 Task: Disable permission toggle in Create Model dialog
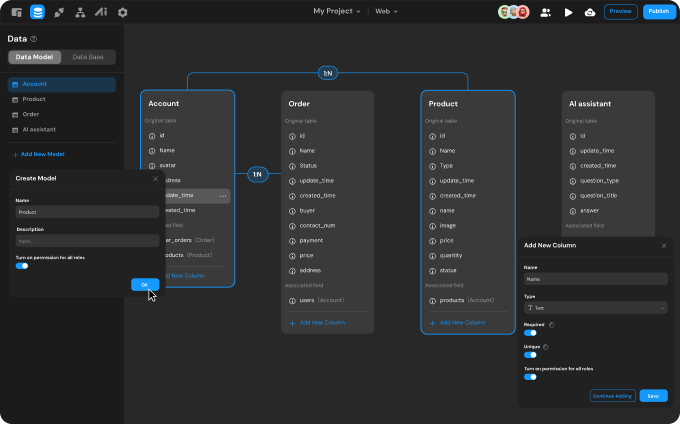(22, 266)
